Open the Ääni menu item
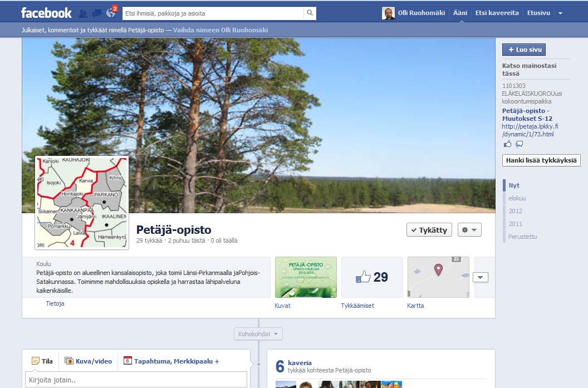 click(x=460, y=13)
